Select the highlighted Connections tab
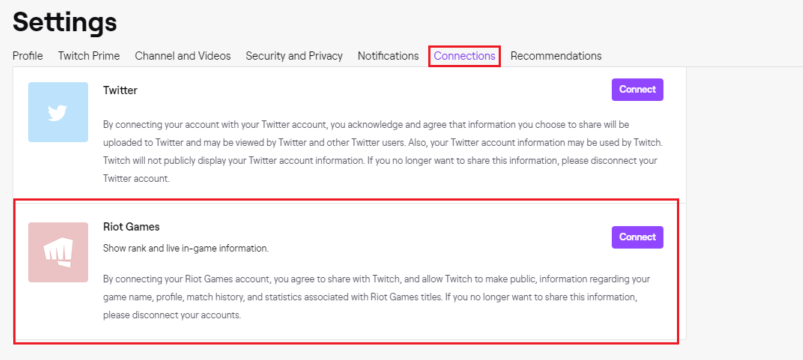Screen dimensions: 803x360 464,56
